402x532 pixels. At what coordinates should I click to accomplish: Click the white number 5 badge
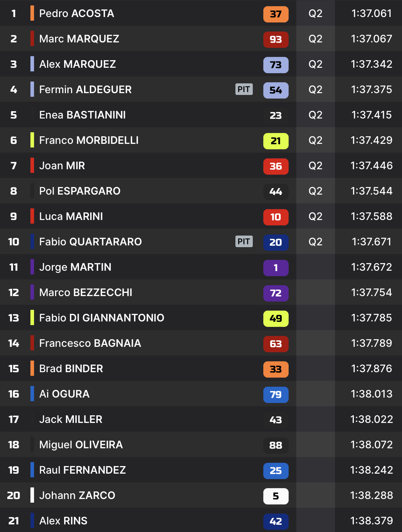[276, 496]
